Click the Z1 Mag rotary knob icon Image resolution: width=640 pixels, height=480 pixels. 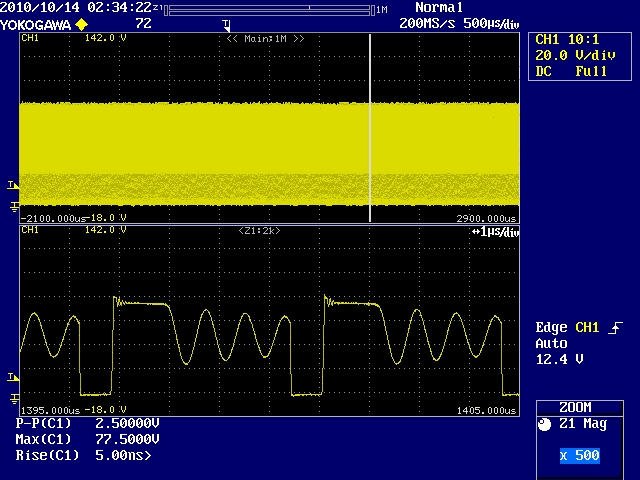[x=544, y=425]
